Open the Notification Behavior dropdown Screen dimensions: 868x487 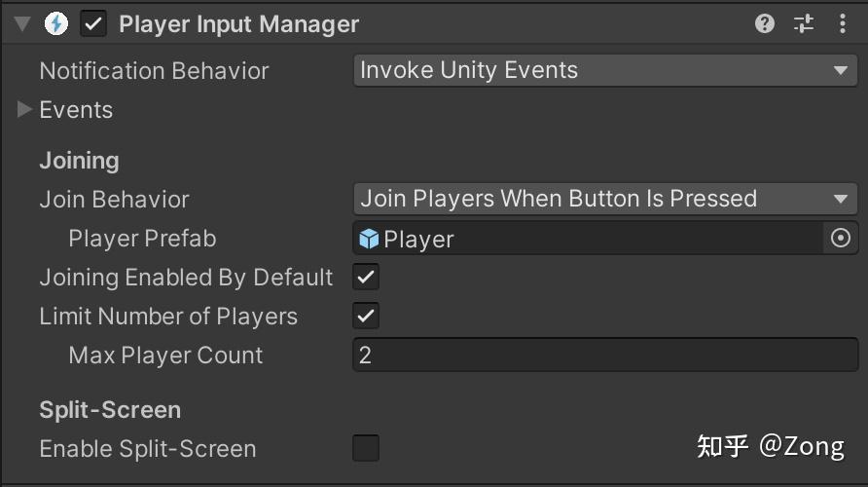[604, 70]
